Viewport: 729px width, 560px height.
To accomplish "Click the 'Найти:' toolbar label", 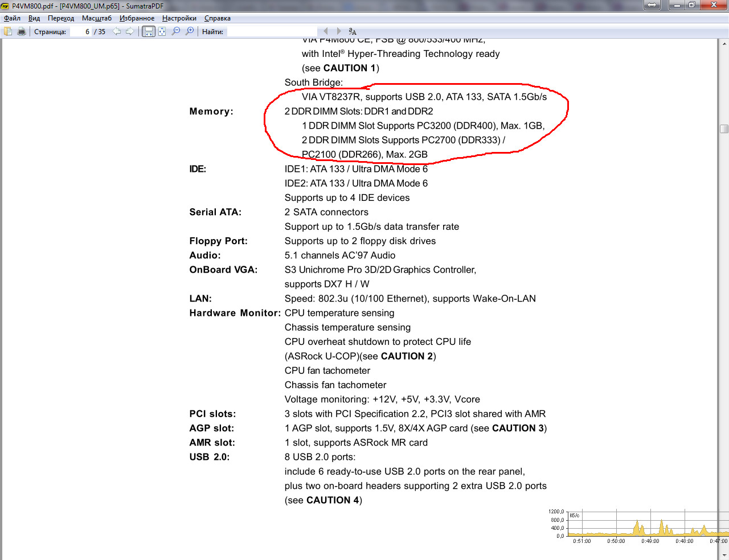I will point(212,32).
